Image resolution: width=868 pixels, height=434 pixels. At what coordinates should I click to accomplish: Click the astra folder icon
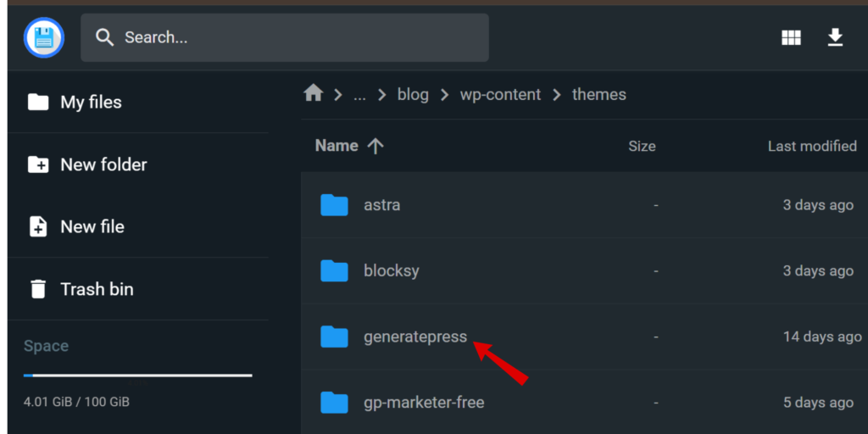(334, 205)
